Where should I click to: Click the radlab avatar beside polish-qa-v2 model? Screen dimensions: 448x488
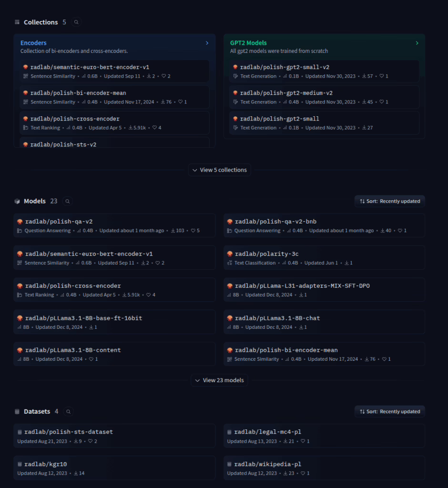coord(20,222)
